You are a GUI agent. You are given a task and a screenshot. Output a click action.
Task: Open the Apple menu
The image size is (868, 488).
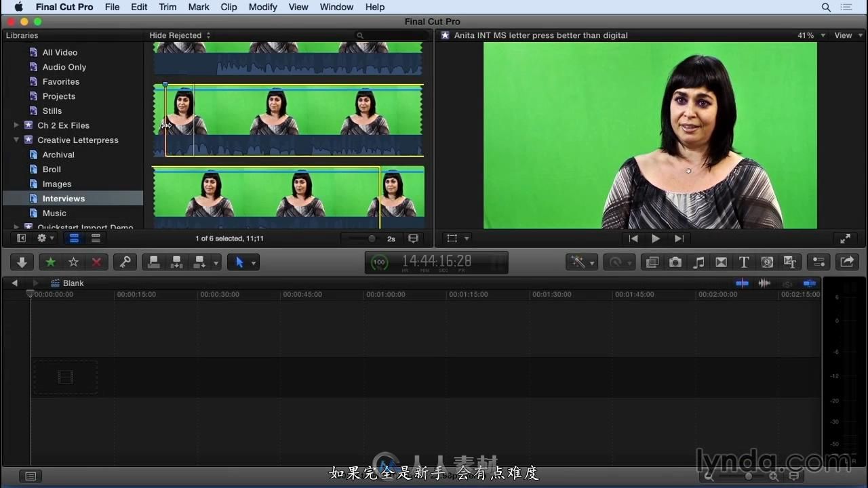point(18,7)
